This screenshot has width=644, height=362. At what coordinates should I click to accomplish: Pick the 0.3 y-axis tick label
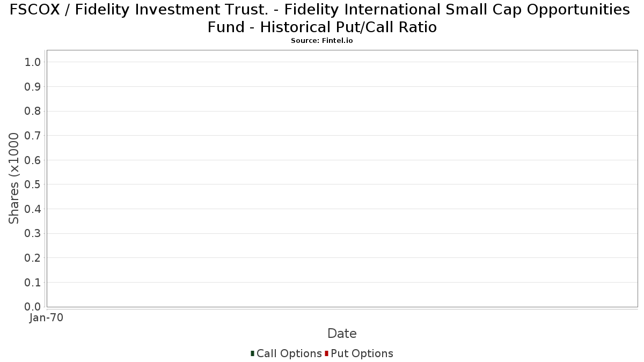(33, 233)
